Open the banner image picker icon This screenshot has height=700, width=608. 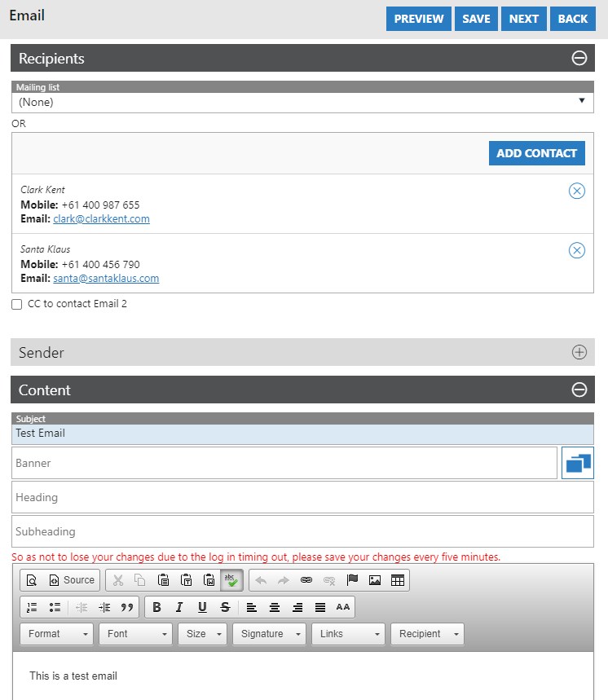pos(577,463)
